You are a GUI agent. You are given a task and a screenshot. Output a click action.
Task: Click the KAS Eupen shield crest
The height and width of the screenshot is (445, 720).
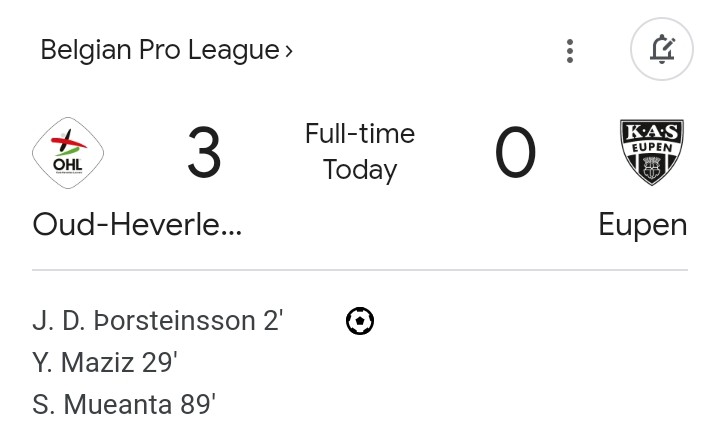click(652, 152)
